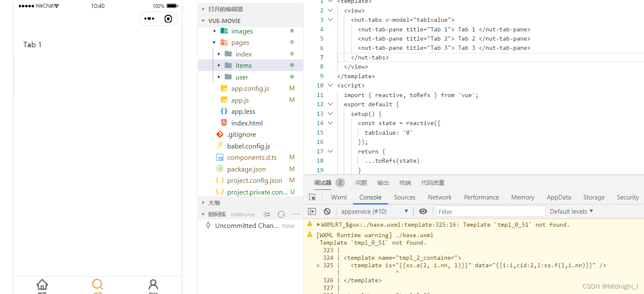Switch to the 输出 output tab
The image size is (644, 294).
383,183
